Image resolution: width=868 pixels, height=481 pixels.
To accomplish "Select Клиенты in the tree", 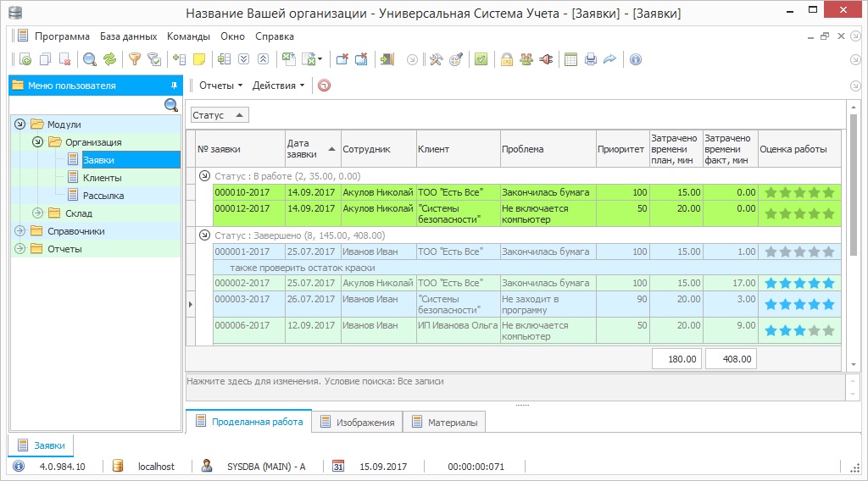I will (x=103, y=178).
